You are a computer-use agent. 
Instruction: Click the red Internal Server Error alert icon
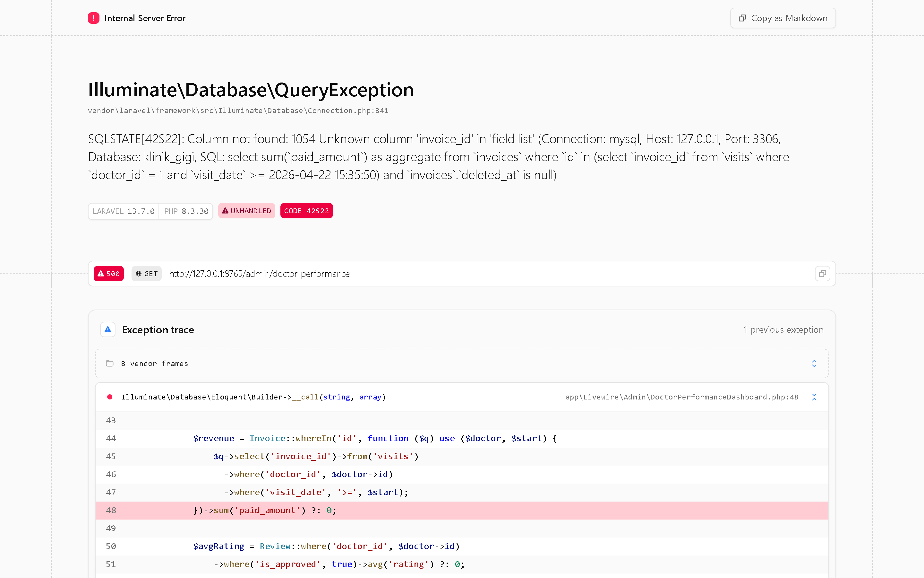pos(94,18)
